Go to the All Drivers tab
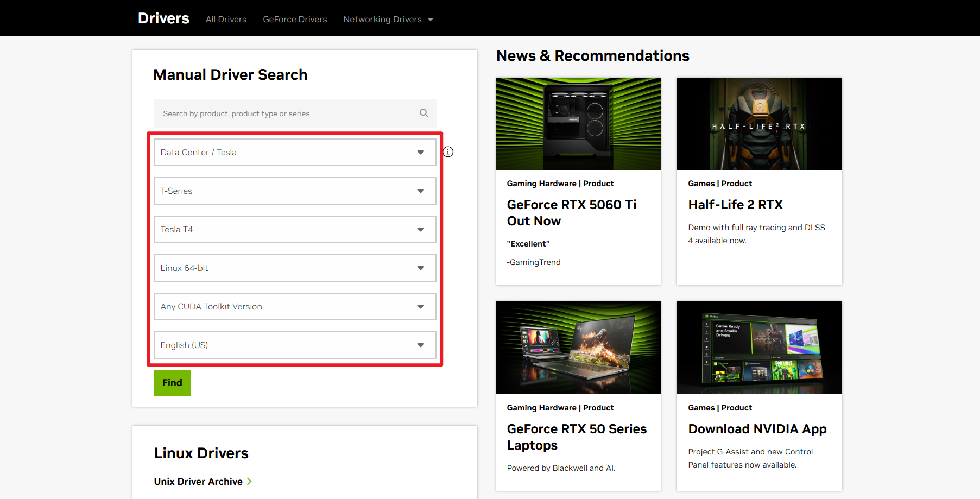This screenshot has width=980, height=499. click(226, 20)
